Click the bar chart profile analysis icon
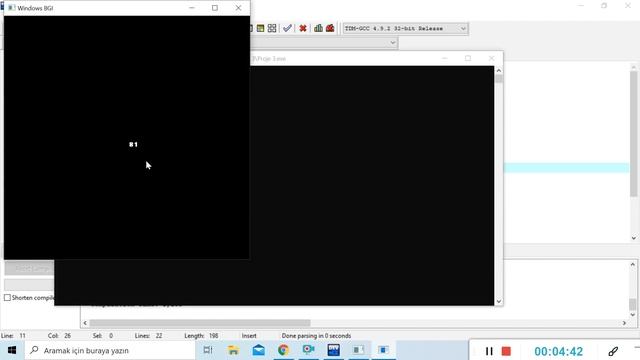Viewport: 640px width, 360px height. [318, 28]
